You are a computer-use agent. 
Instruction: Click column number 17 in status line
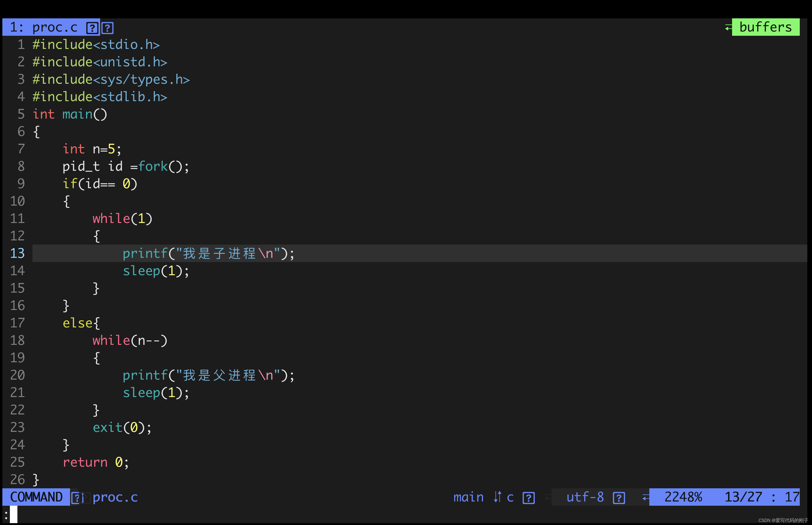coord(792,497)
